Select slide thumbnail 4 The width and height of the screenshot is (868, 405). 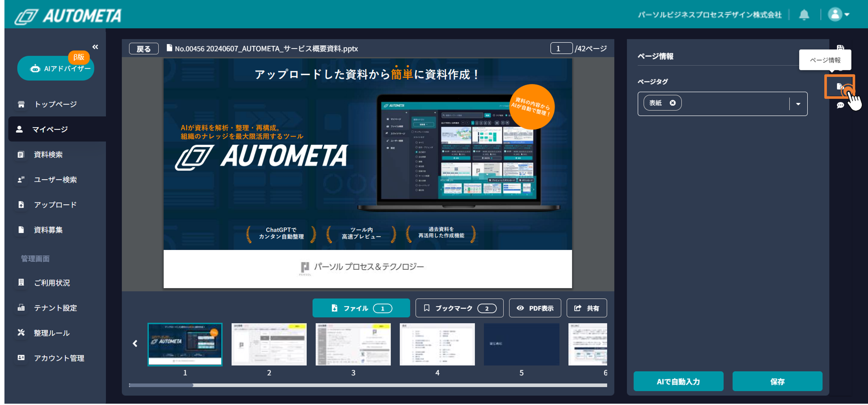coord(437,345)
